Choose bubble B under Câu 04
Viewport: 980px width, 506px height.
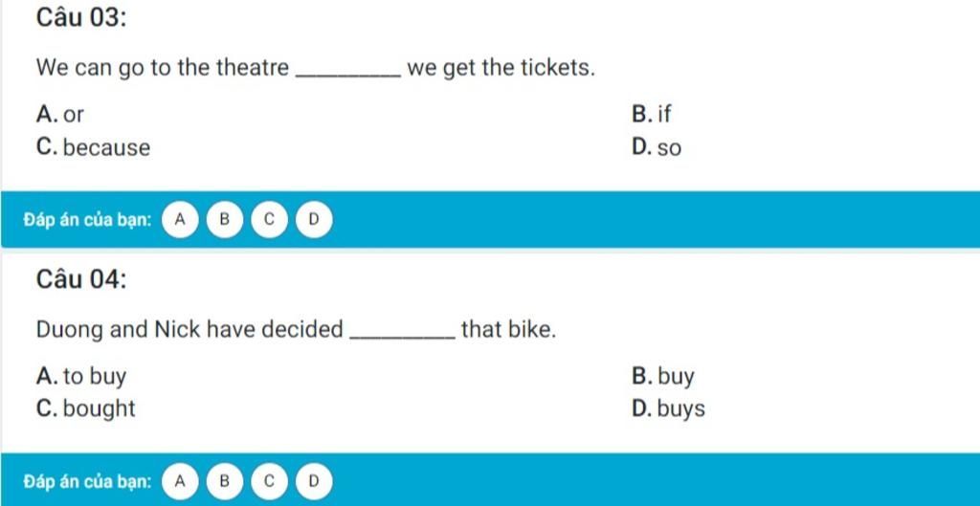tap(224, 481)
